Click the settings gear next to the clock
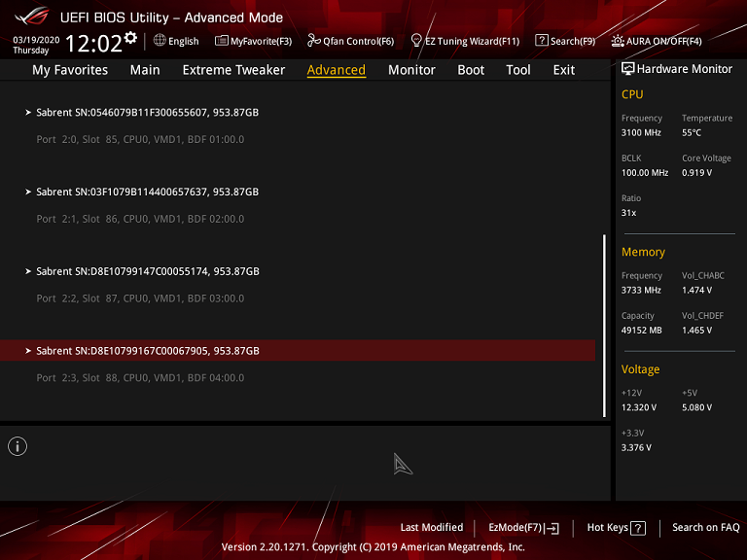747x560 pixels. tap(130, 38)
